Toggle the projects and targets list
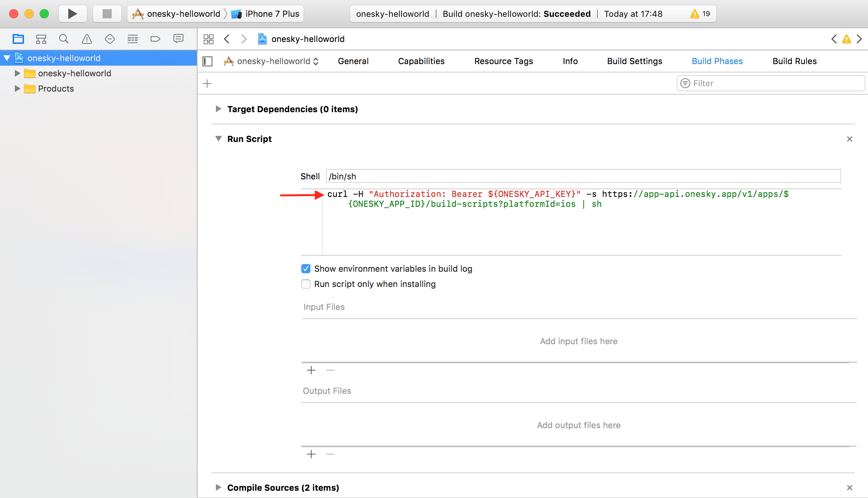This screenshot has width=868, height=498. (207, 61)
